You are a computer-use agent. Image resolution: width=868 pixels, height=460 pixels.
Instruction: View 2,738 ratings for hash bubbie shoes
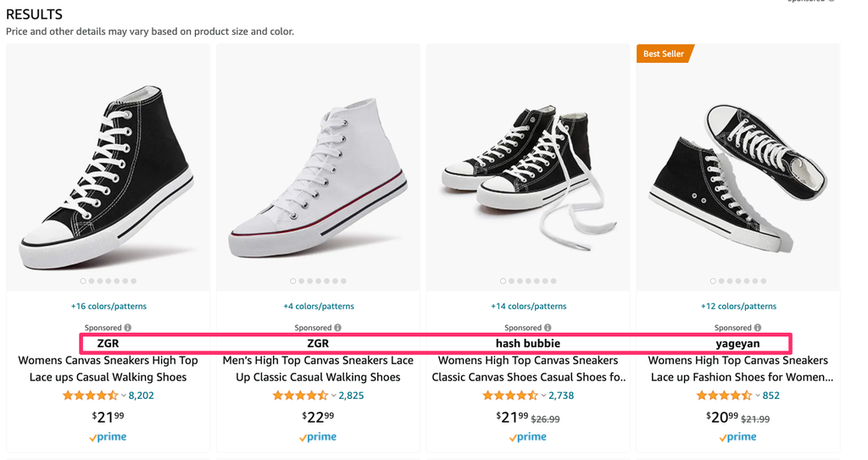(x=561, y=396)
